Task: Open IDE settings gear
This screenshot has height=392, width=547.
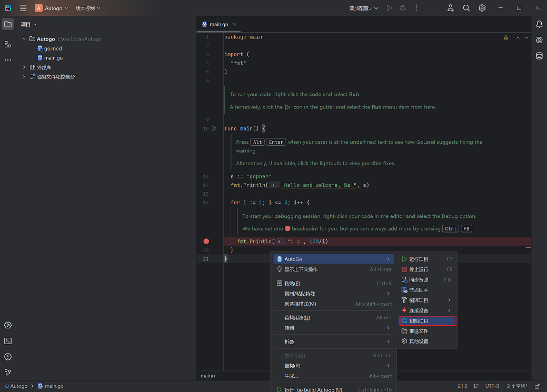Action: 482,8
